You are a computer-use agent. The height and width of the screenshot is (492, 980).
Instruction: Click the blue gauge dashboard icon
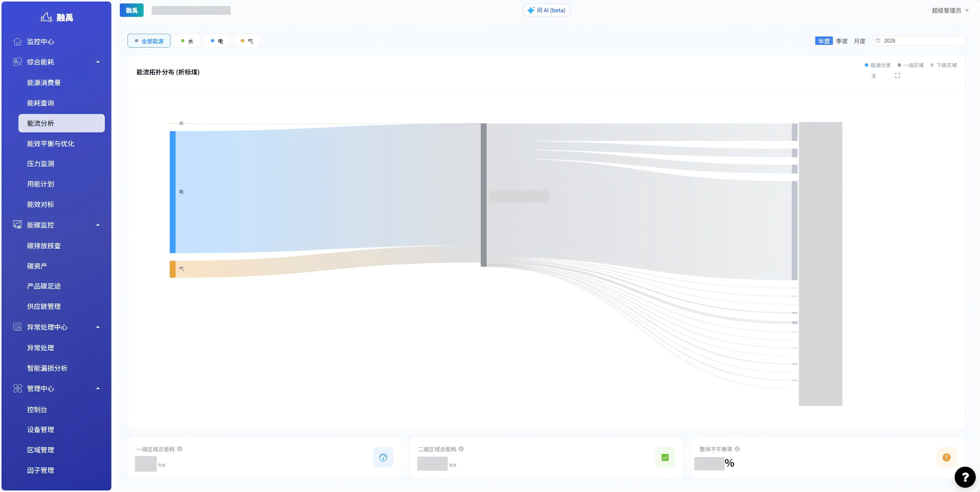(x=383, y=457)
